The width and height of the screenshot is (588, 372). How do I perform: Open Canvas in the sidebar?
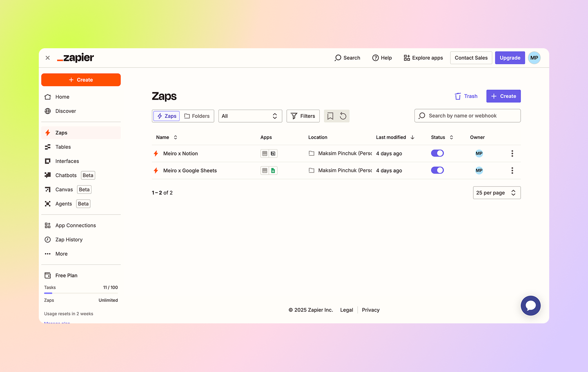click(81, 190)
